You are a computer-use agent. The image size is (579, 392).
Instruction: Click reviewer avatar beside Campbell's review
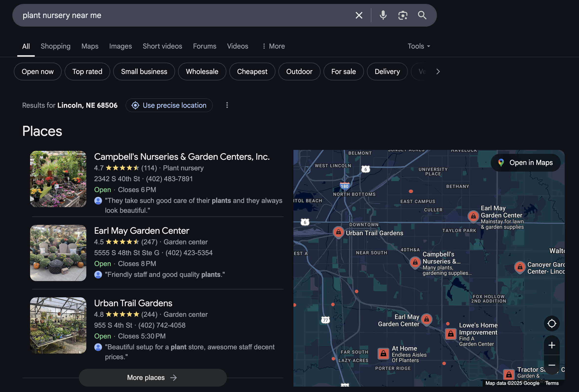[98, 201]
